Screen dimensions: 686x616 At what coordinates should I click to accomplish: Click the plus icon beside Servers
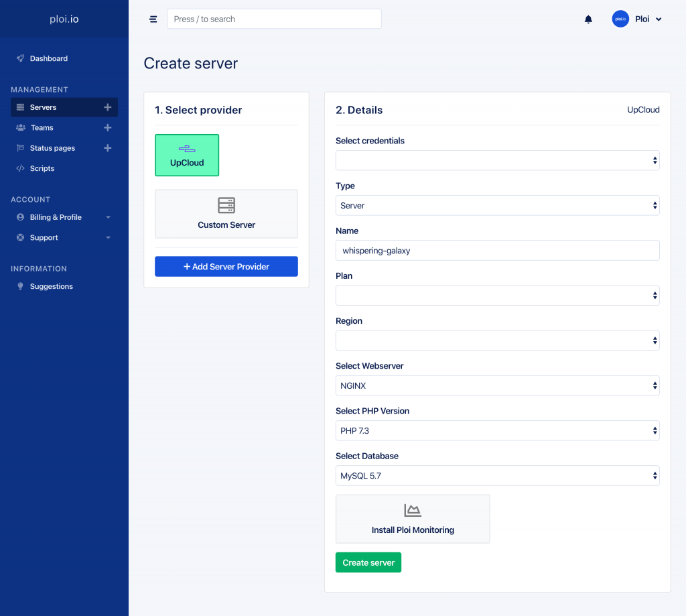(x=107, y=107)
